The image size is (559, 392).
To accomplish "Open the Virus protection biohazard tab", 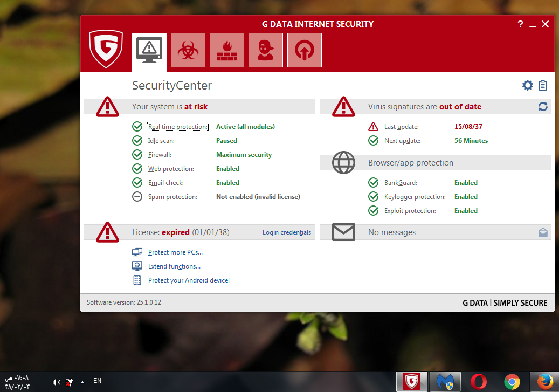I will tap(188, 50).
